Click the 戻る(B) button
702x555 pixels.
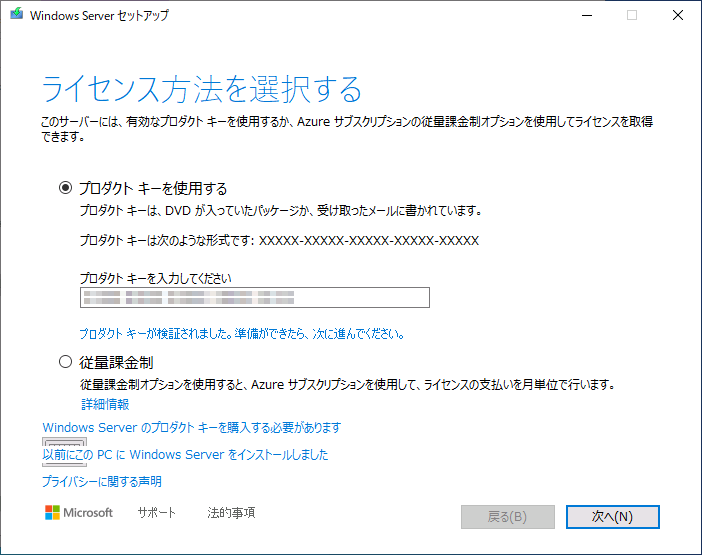(x=508, y=517)
